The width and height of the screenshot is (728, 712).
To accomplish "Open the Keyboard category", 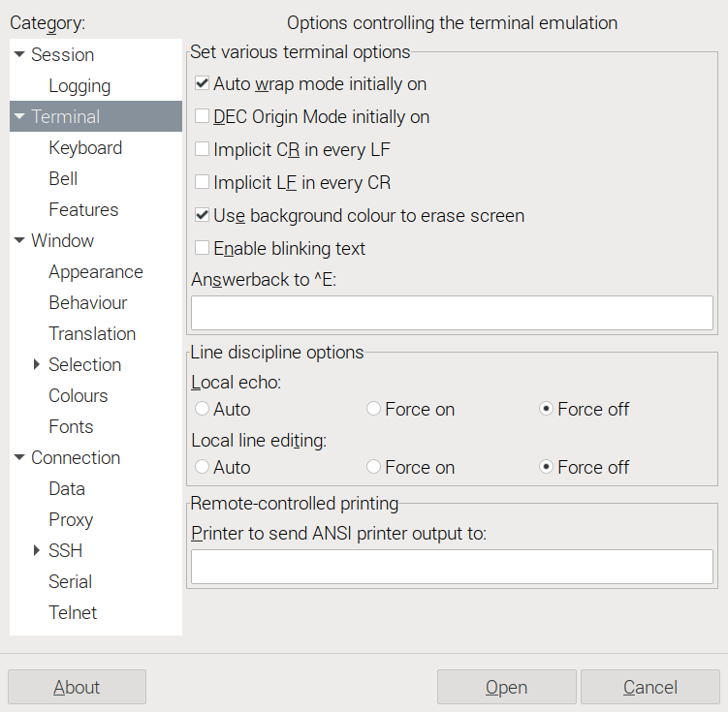I will coord(85,148).
